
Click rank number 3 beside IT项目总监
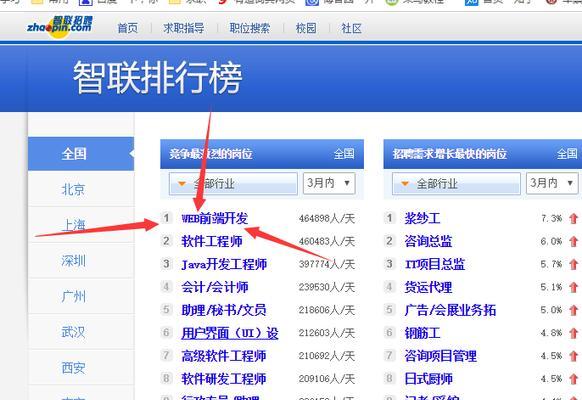(x=389, y=264)
